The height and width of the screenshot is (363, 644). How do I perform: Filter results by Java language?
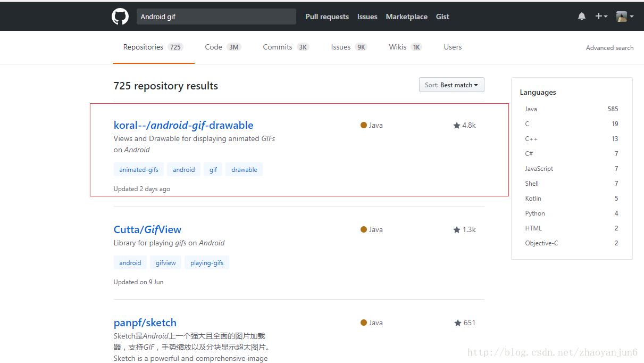pos(572,109)
